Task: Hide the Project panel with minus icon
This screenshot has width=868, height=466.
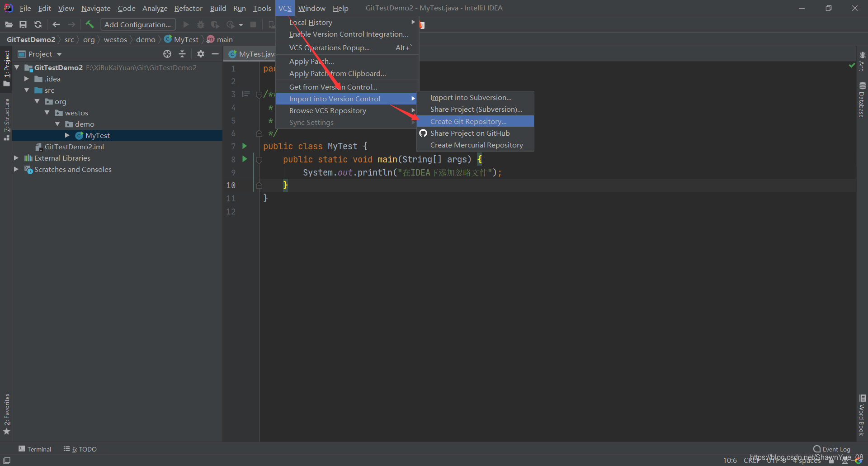Action: coord(215,54)
